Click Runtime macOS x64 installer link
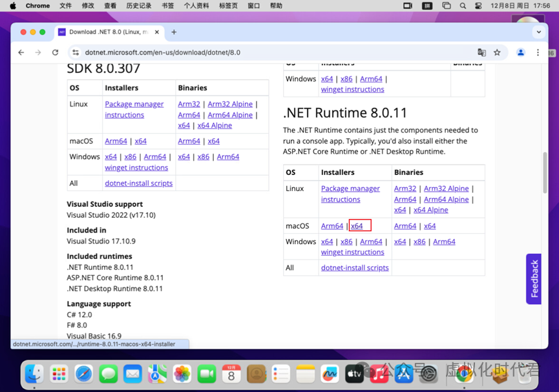 (357, 226)
